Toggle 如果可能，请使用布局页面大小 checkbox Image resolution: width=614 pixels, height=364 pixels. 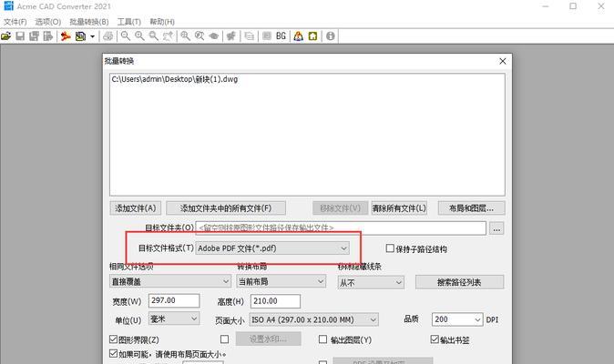pyautogui.click(x=114, y=353)
